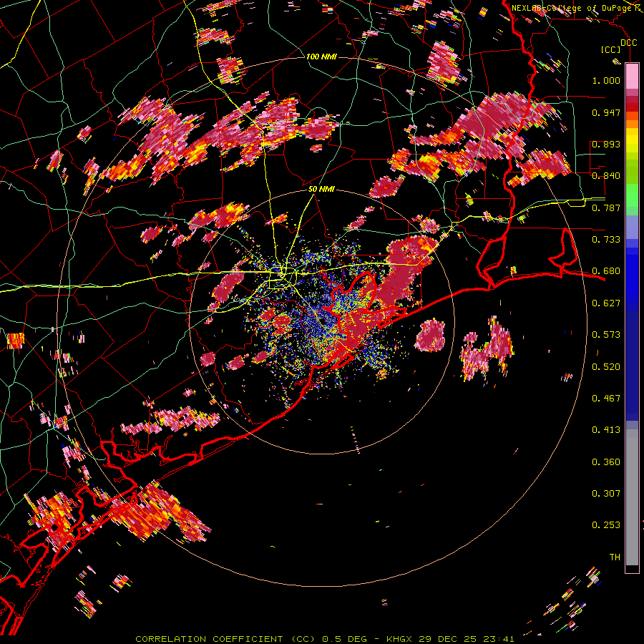Click the 0.253 value on the color scale
The image size is (644, 644).
point(606,525)
